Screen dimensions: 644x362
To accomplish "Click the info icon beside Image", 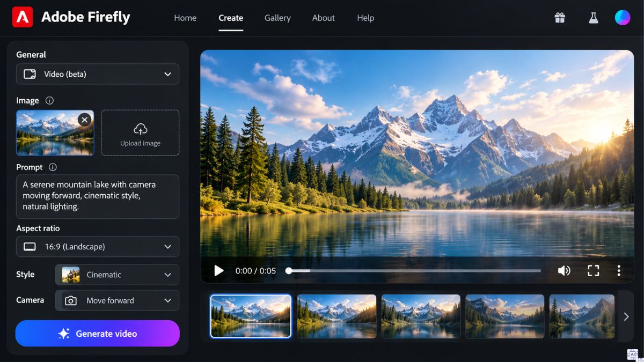I will pos(49,100).
